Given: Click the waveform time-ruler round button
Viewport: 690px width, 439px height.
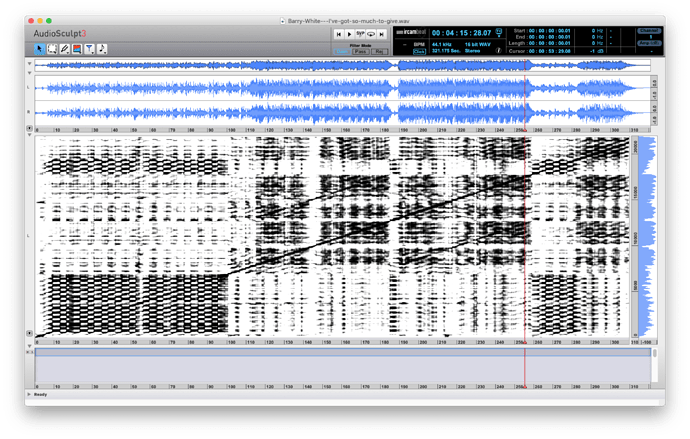Looking at the screenshot, I should click(29, 128).
